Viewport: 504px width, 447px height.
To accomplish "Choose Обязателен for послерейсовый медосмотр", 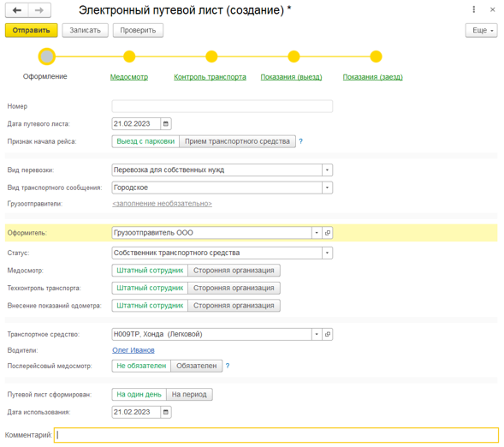I will [x=197, y=366].
